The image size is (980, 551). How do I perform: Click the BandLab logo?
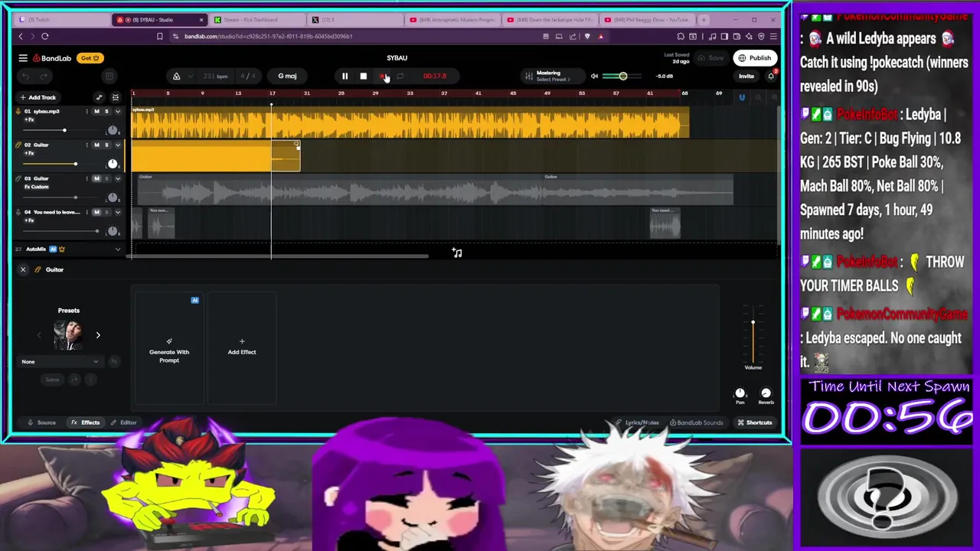tap(52, 58)
